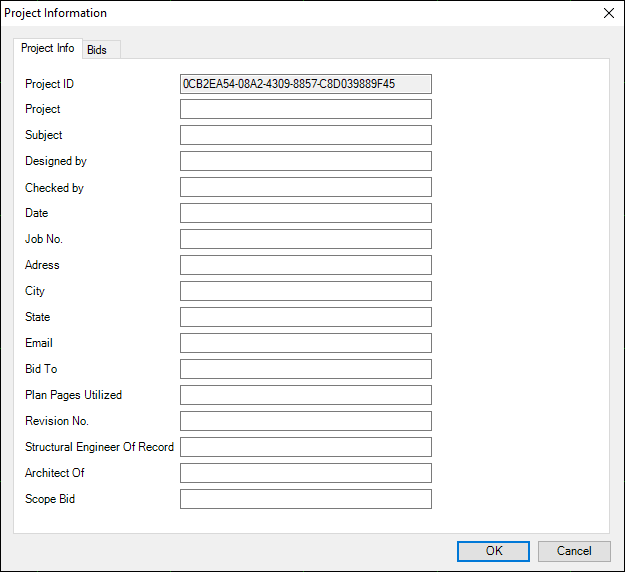Focus the City text field
Viewport: 625px width, 572px height.
click(x=305, y=291)
